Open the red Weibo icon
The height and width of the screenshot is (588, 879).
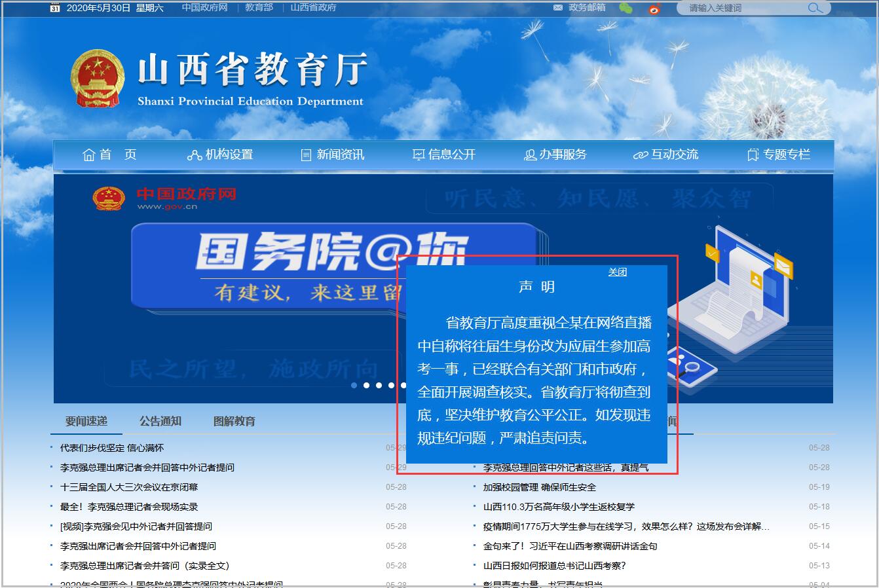(x=654, y=9)
